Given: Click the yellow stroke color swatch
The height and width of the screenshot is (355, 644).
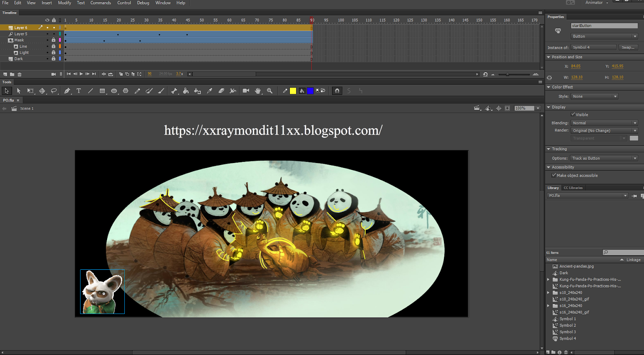Looking at the screenshot, I should point(293,91).
